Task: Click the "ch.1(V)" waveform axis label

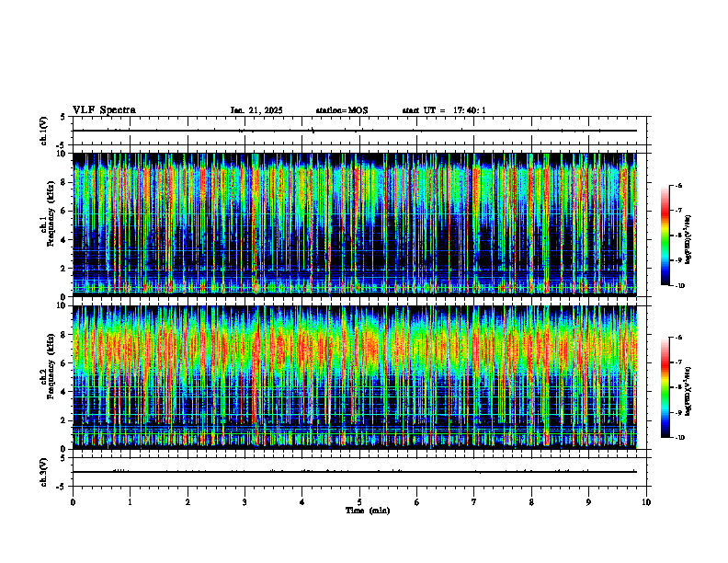Action: 44,131
